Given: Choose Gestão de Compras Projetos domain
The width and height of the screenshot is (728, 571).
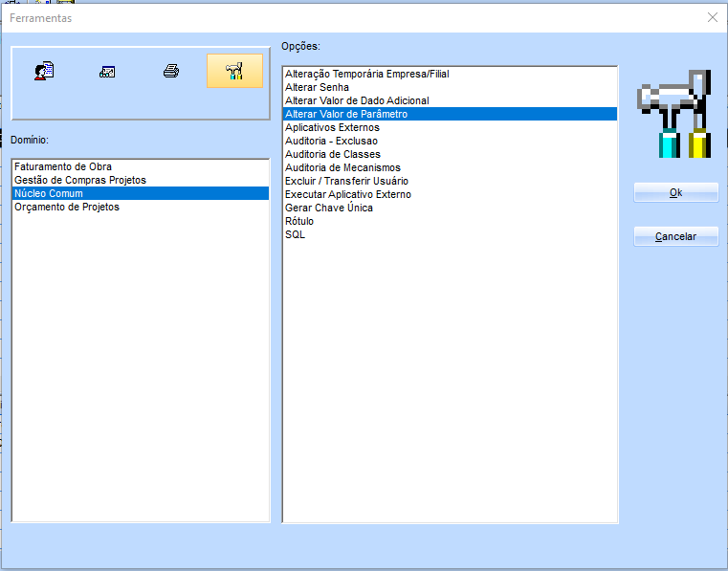Looking at the screenshot, I should click(80, 180).
